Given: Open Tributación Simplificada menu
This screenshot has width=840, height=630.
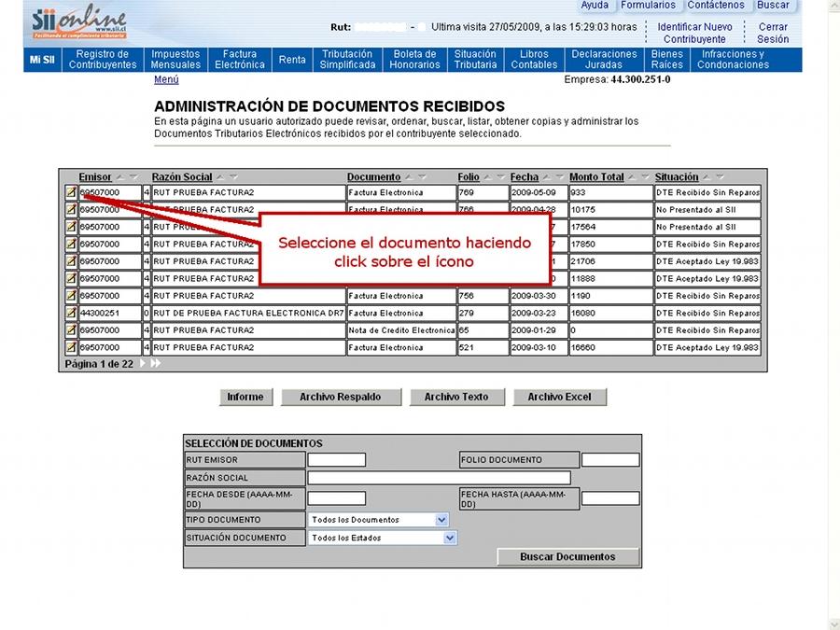Looking at the screenshot, I should point(347,60).
